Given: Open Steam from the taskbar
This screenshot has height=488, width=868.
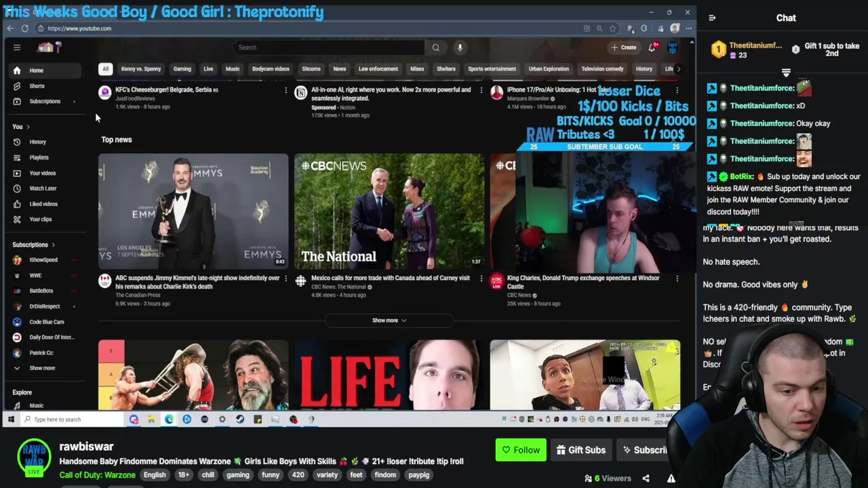Looking at the screenshot, I should point(240,420).
